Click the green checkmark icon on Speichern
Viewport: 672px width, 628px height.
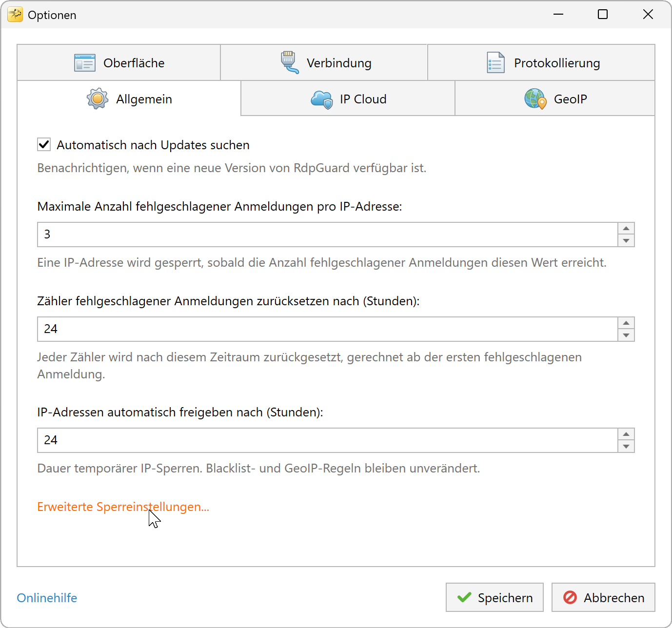click(464, 597)
